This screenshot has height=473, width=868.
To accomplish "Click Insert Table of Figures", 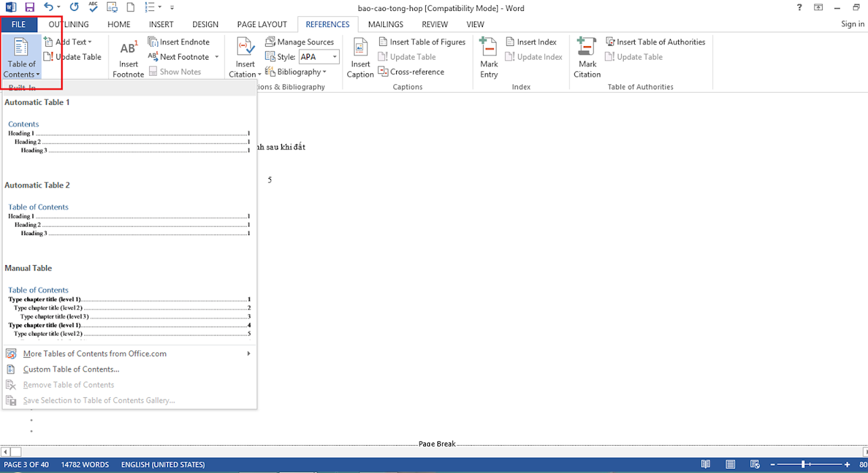I will pyautogui.click(x=422, y=42).
